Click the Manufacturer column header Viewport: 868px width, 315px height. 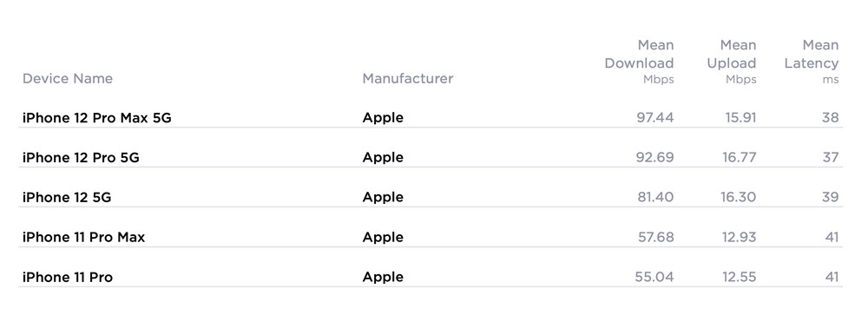407,79
